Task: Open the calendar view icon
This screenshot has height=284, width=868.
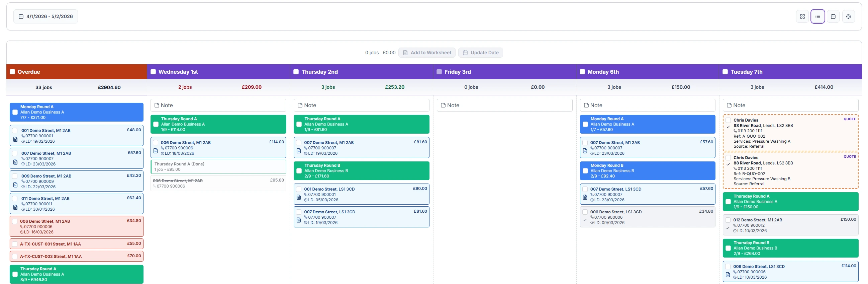Action: click(833, 16)
